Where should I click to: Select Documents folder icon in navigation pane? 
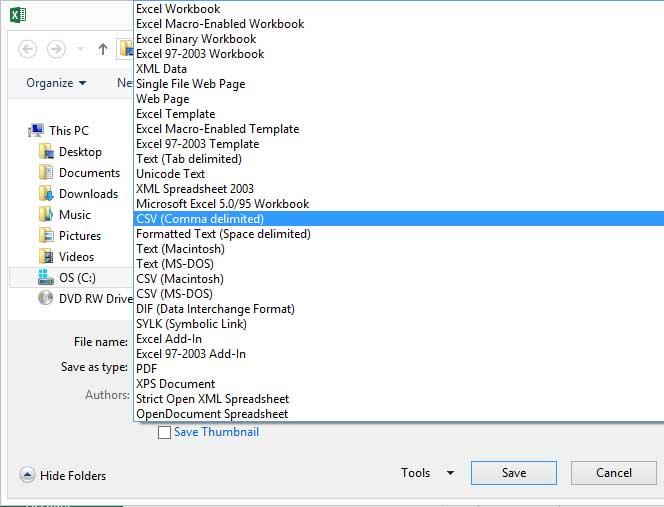46,173
